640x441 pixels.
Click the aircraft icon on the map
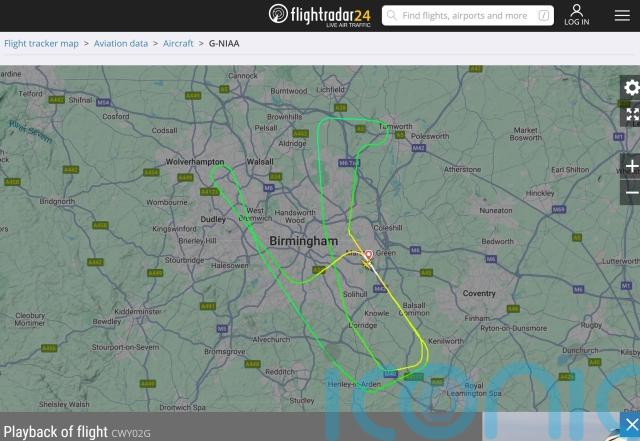pyautogui.click(x=367, y=265)
